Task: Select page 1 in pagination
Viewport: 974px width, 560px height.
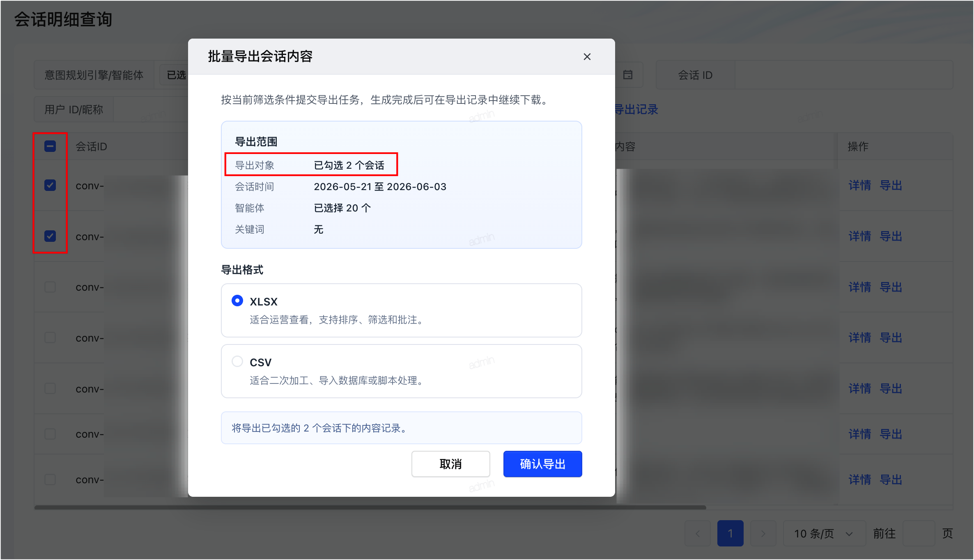Action: [x=730, y=533]
